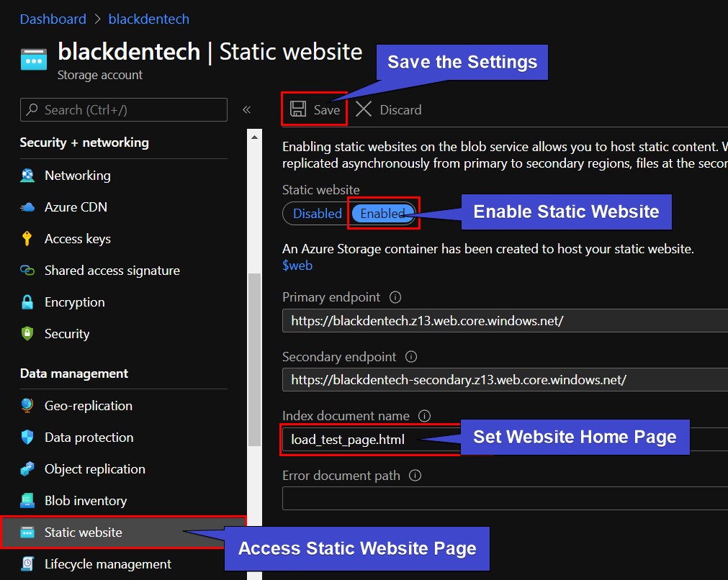728x580 pixels.
Task: Click the info icon next to Secondary endpoint
Action: [x=411, y=356]
